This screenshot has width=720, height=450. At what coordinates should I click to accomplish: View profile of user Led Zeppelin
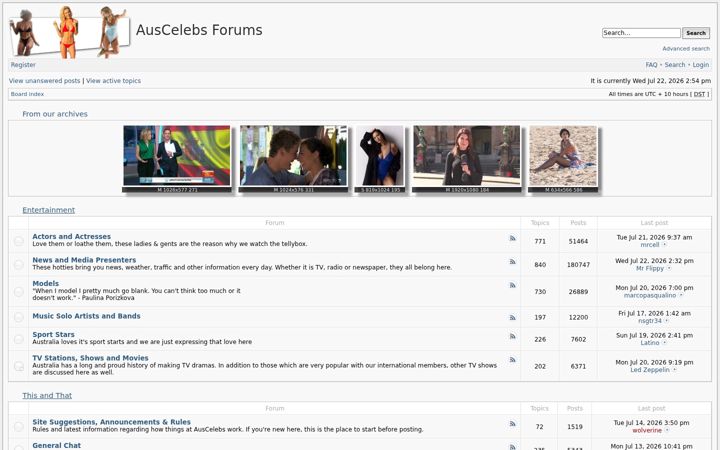[x=650, y=370]
